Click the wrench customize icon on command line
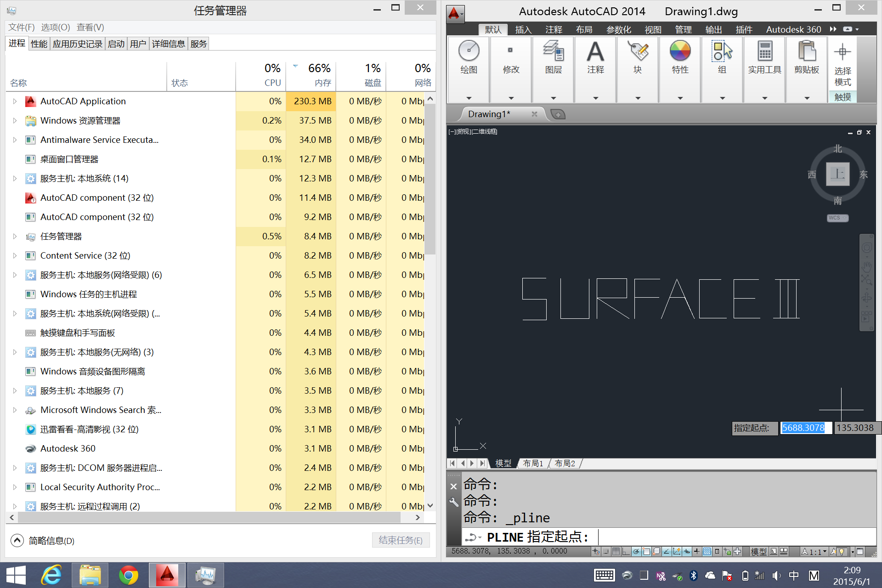The image size is (882, 588). pyautogui.click(x=454, y=502)
